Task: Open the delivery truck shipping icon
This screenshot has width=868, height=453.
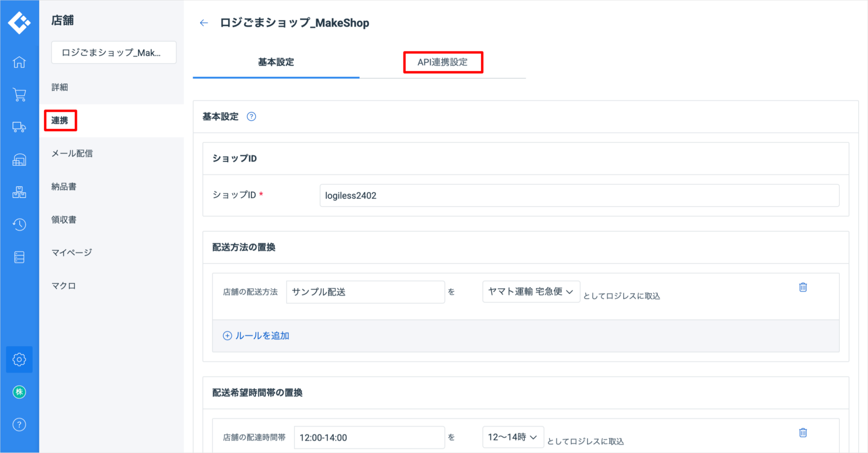Action: (19, 127)
